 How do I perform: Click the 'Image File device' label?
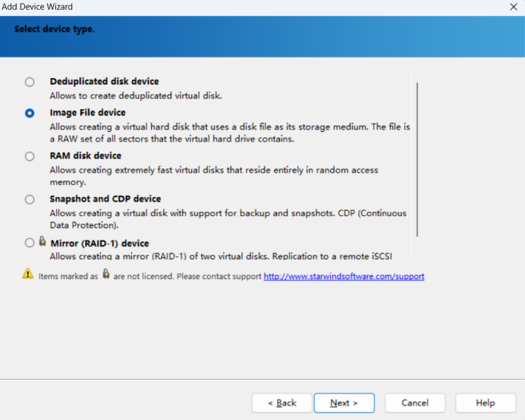(x=88, y=112)
